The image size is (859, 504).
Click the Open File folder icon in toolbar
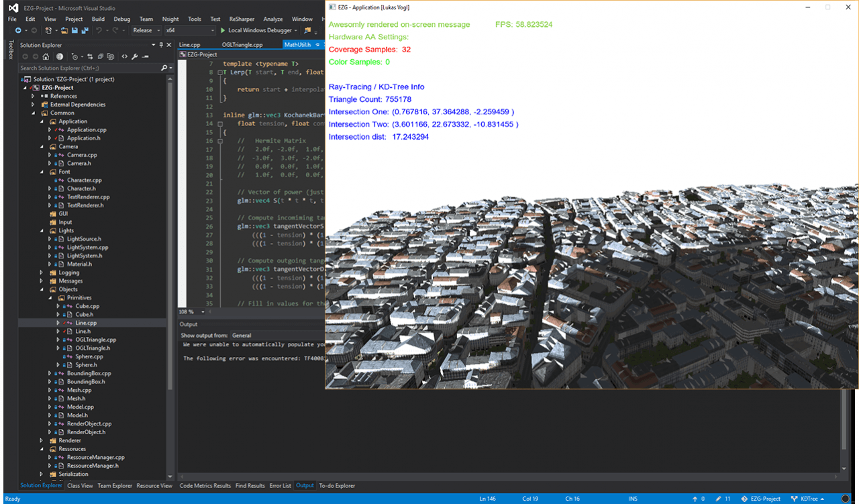[64, 31]
